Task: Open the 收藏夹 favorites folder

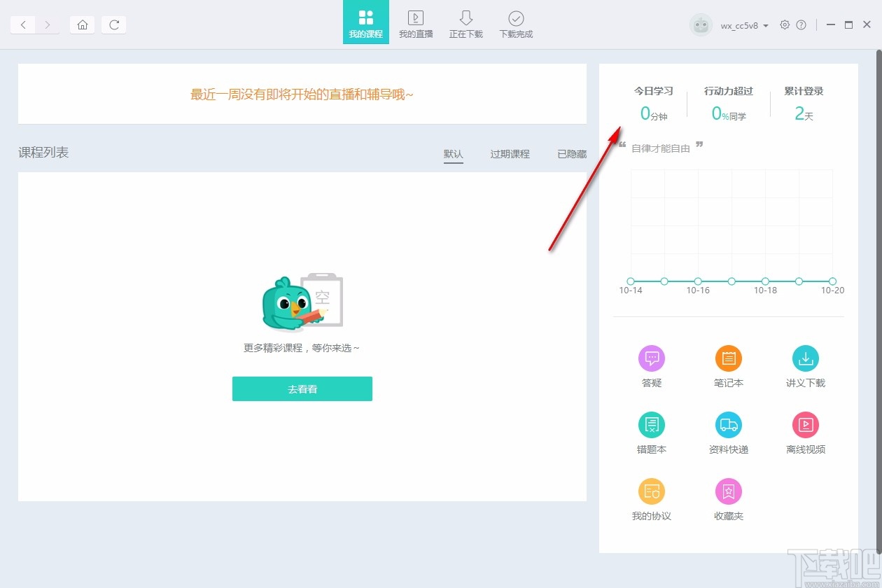Action: (x=728, y=497)
